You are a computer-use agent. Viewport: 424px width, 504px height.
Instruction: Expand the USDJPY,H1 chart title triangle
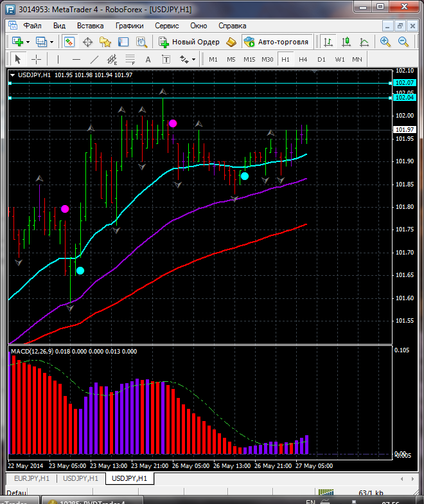pyautogui.click(x=13, y=75)
